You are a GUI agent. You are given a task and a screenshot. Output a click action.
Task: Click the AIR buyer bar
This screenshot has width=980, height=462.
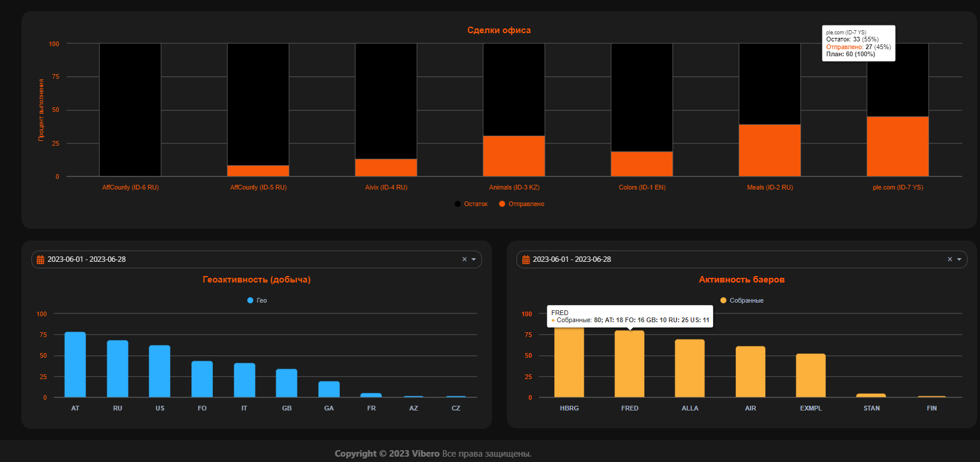pyautogui.click(x=751, y=372)
